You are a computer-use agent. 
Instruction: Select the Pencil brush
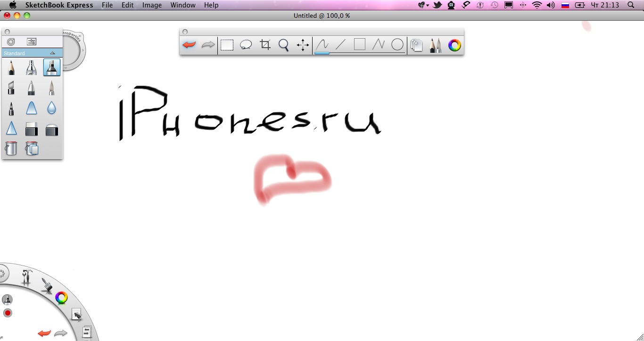click(11, 67)
